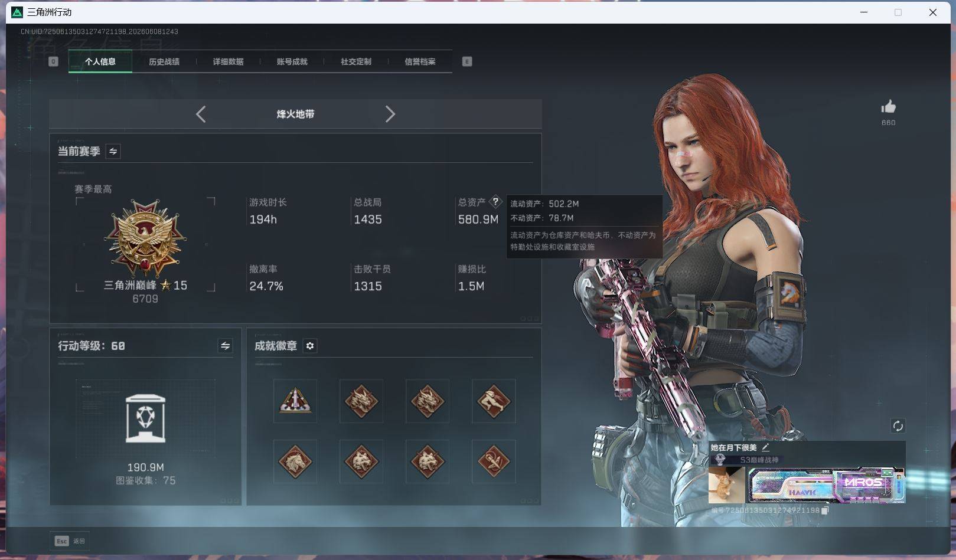Select the 社交定制 tab
Viewport: 956px width, 560px height.
click(356, 61)
